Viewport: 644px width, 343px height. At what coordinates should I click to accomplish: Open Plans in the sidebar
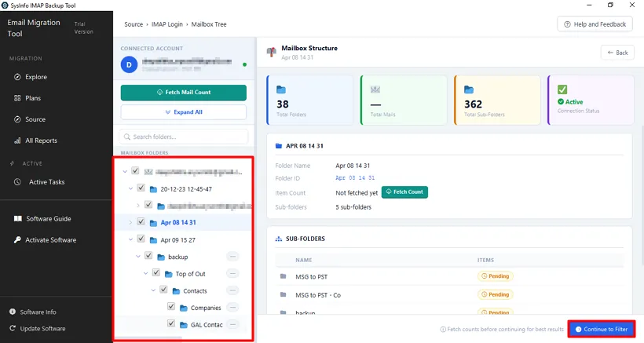pyautogui.click(x=33, y=98)
